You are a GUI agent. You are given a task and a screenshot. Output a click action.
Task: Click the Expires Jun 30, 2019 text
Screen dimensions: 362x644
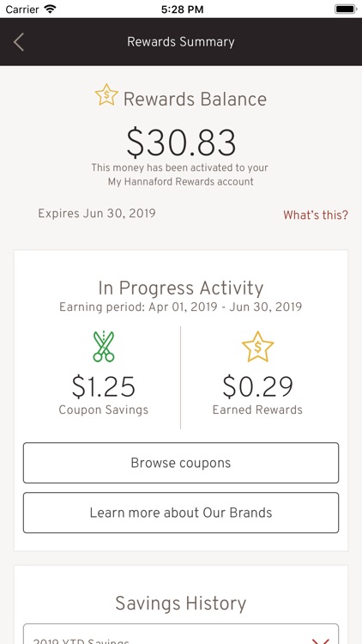coord(97,214)
